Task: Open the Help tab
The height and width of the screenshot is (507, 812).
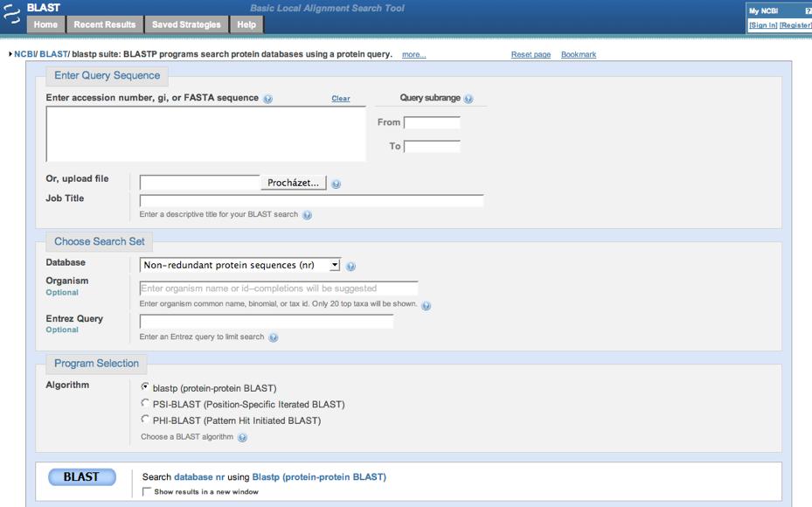Action: [246, 24]
